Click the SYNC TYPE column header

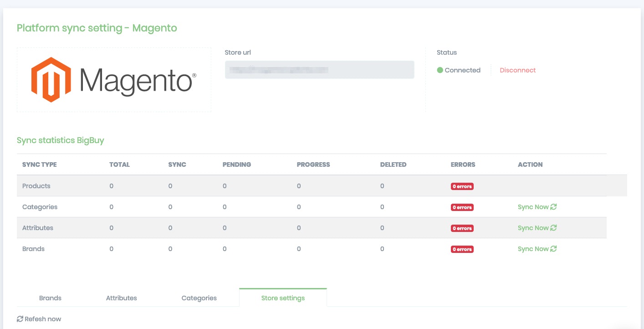pyautogui.click(x=40, y=164)
